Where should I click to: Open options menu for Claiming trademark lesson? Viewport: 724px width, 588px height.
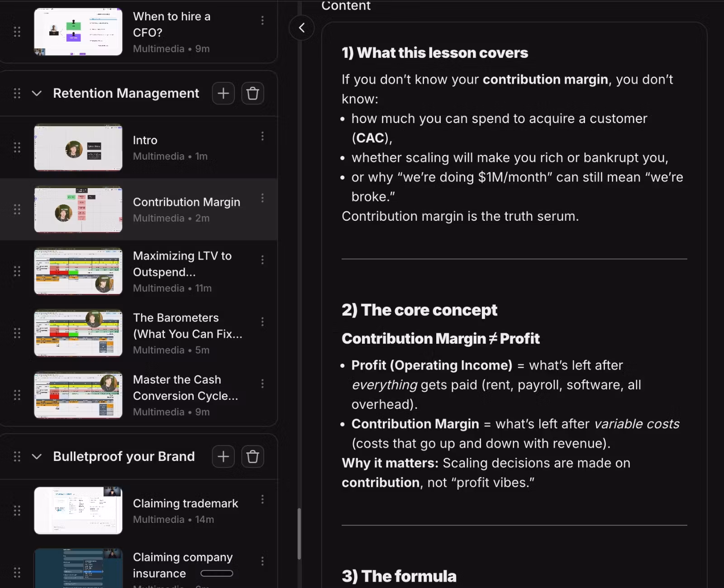point(262,499)
